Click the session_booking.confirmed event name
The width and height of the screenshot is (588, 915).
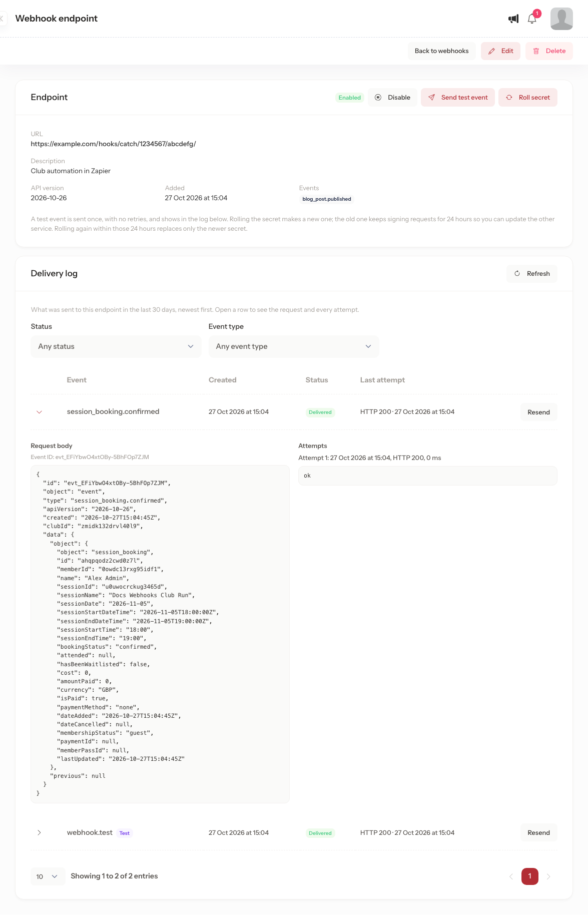[113, 412]
